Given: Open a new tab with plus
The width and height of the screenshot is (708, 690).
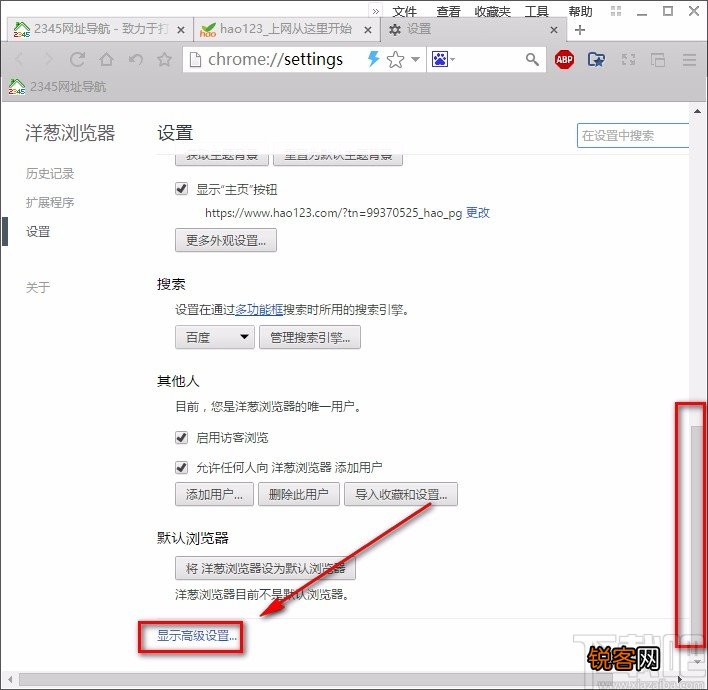Looking at the screenshot, I should [580, 30].
